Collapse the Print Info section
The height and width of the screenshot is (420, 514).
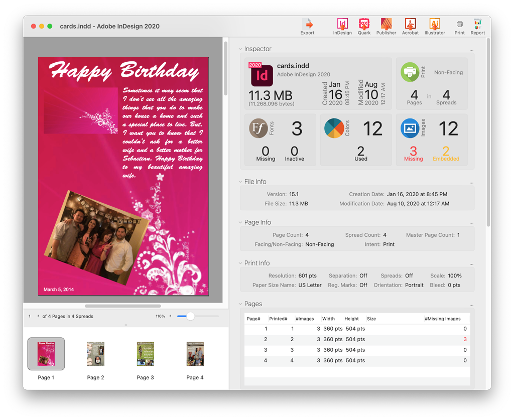pos(240,263)
